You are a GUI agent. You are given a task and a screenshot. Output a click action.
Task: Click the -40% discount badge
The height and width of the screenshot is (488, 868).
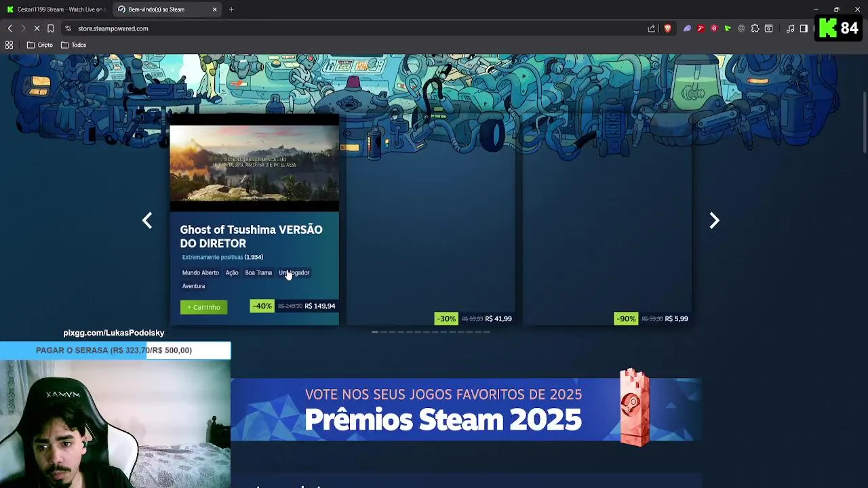(262, 306)
